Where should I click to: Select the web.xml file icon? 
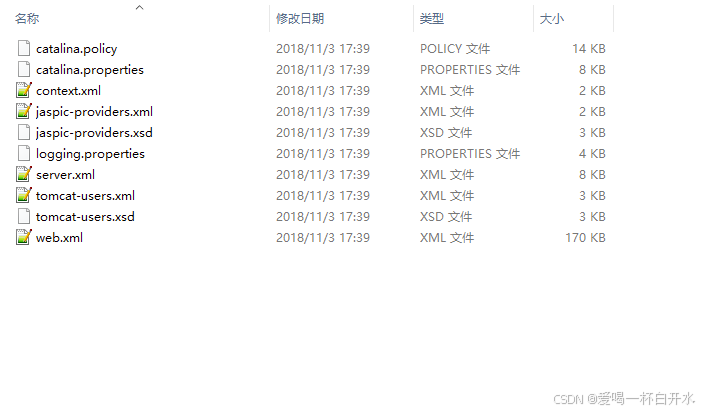[24, 237]
